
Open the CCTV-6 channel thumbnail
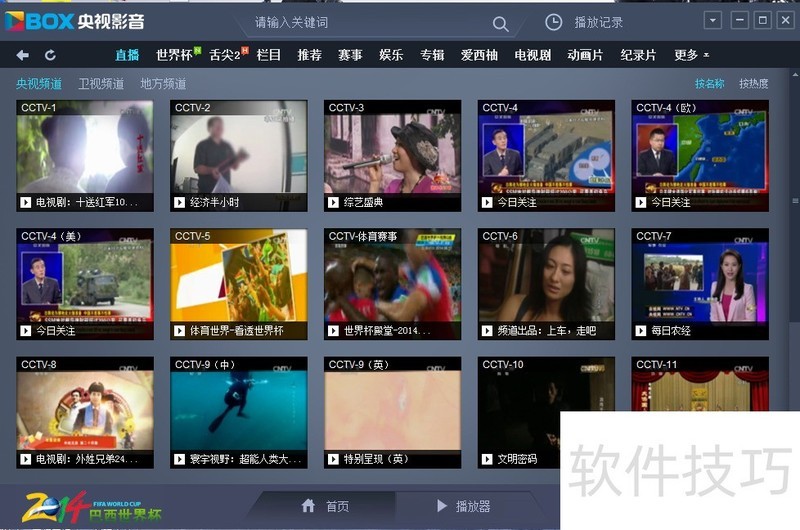click(x=546, y=284)
